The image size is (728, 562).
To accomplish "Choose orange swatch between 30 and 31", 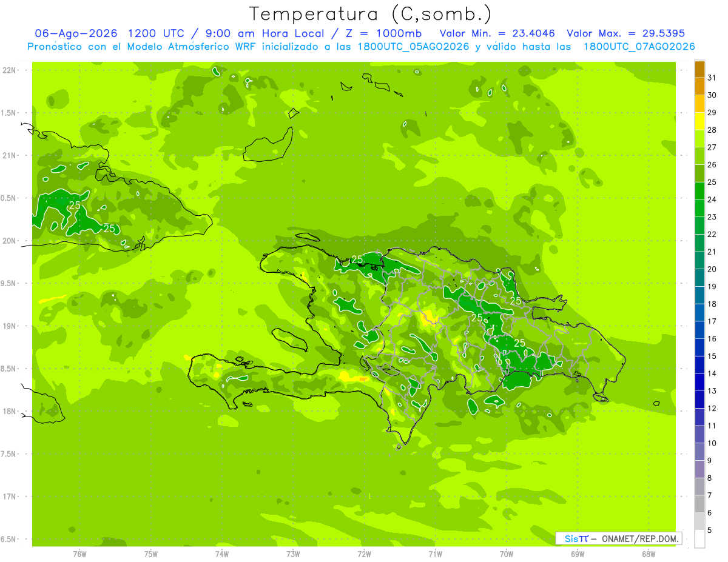I will point(699,87).
